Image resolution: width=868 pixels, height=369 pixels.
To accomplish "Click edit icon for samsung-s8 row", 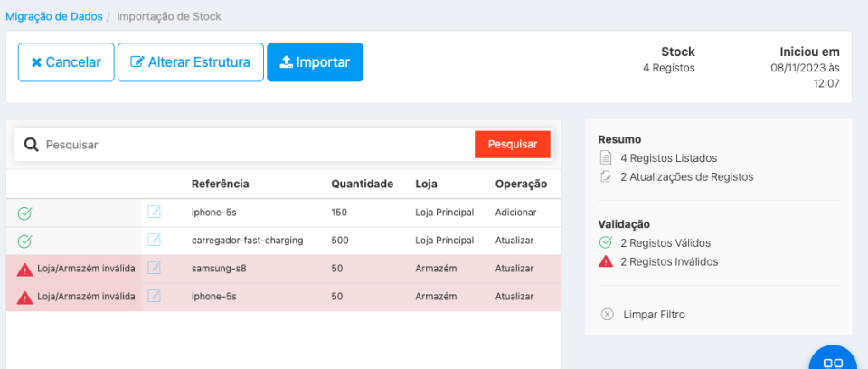I will (x=154, y=268).
